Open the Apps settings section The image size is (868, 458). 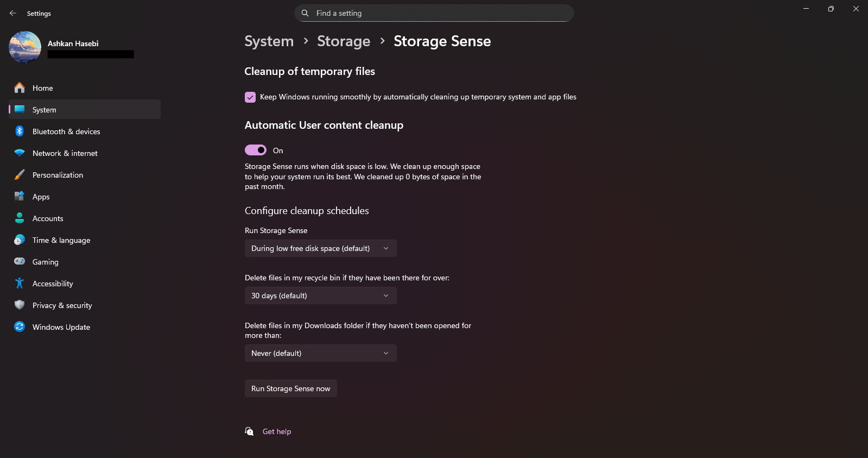[41, 197]
